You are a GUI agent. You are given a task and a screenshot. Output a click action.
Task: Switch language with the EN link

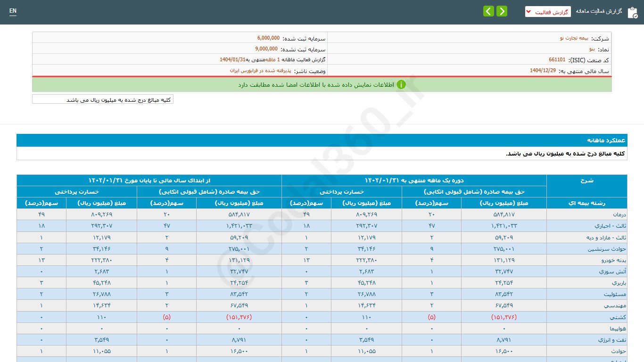[13, 11]
